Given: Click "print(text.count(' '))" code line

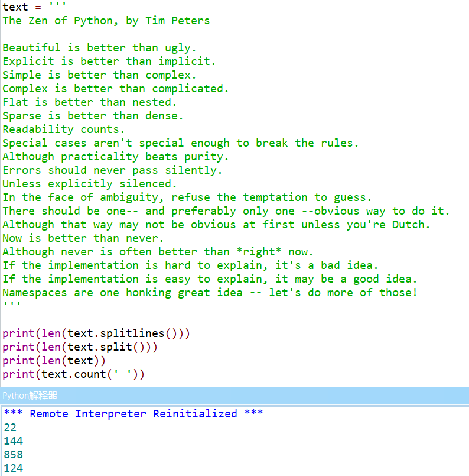Looking at the screenshot, I should tap(74, 375).
